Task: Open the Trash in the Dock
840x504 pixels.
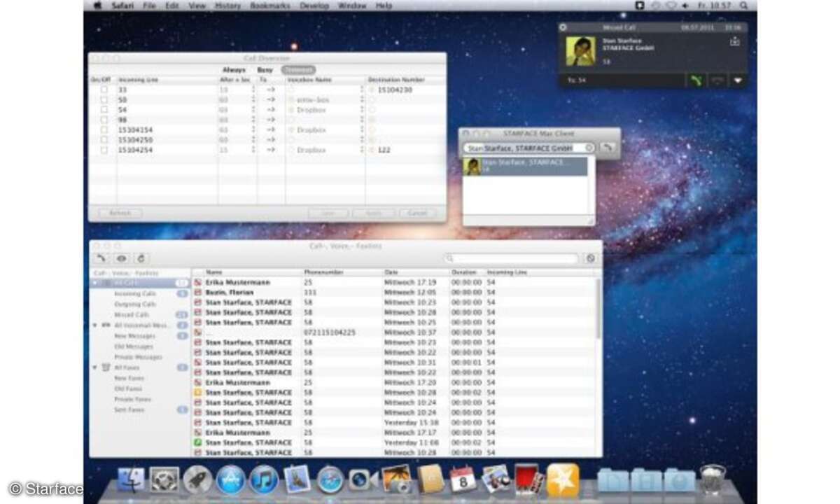Action: pyautogui.click(x=712, y=480)
